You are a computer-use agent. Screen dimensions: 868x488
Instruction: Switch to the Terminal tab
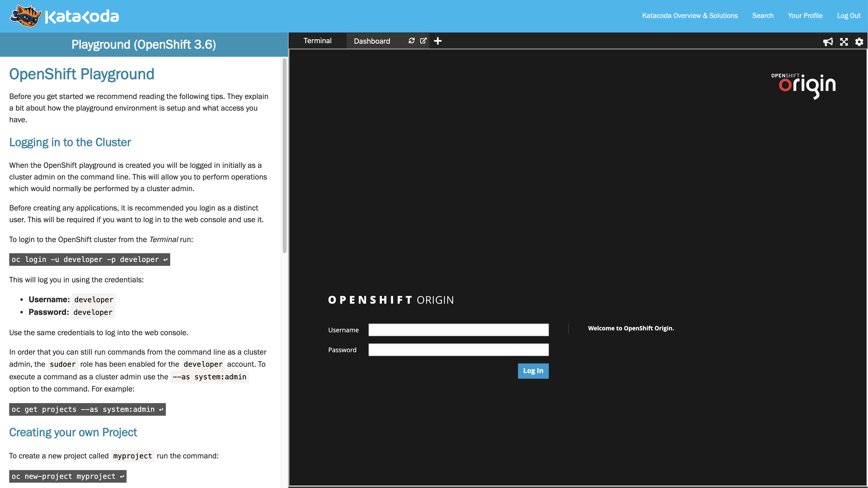pos(317,41)
